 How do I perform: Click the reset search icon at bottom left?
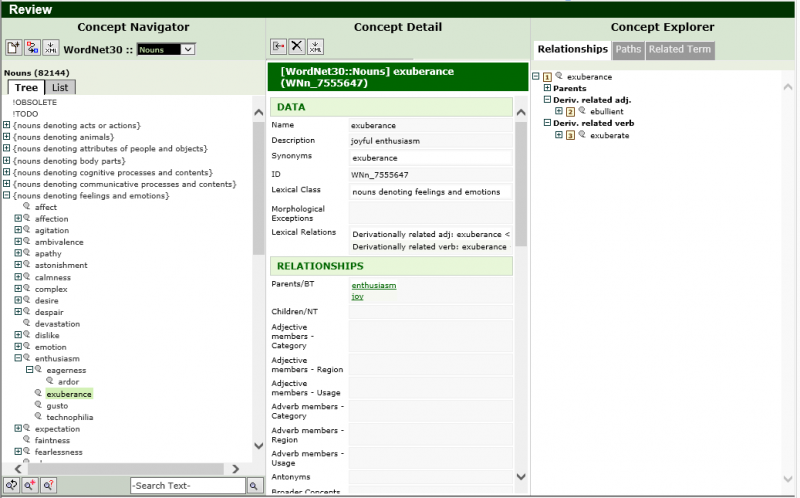point(11,485)
